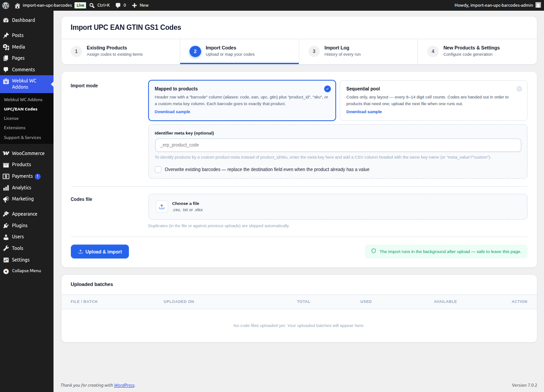Click the Uploaded batches heading

[92, 284]
